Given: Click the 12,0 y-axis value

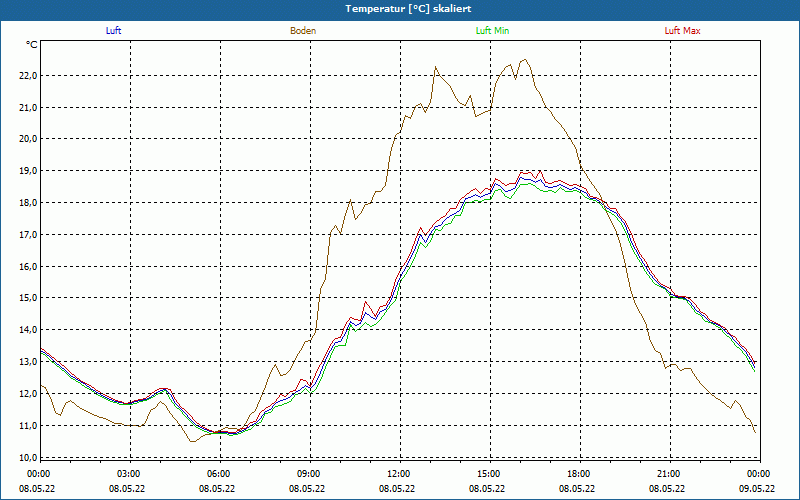Looking at the screenshot, I should point(28,393).
